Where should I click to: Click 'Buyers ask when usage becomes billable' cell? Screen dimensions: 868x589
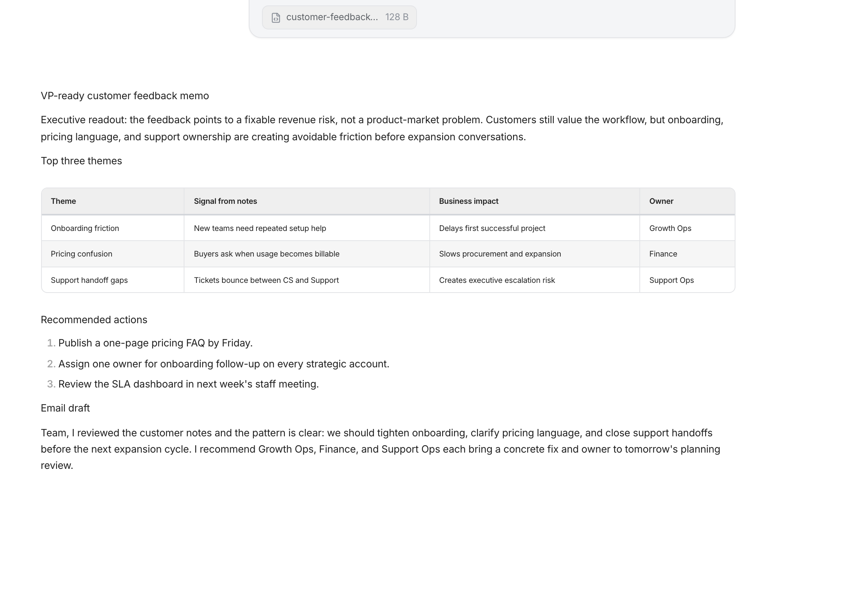click(x=266, y=254)
